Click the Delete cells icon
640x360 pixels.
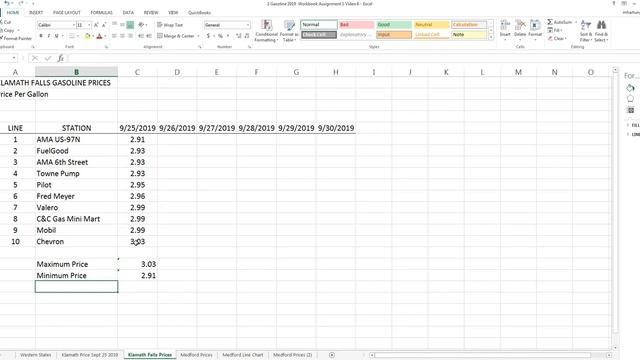[520, 30]
